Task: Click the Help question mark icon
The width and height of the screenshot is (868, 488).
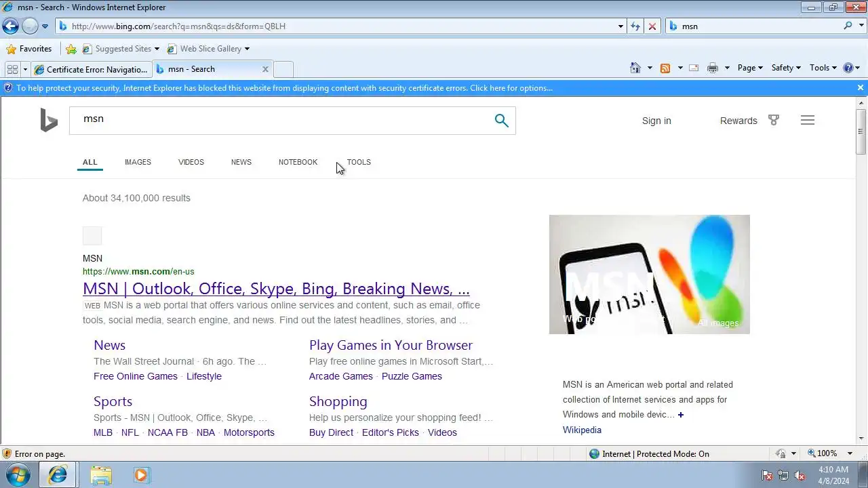Action: tap(848, 68)
